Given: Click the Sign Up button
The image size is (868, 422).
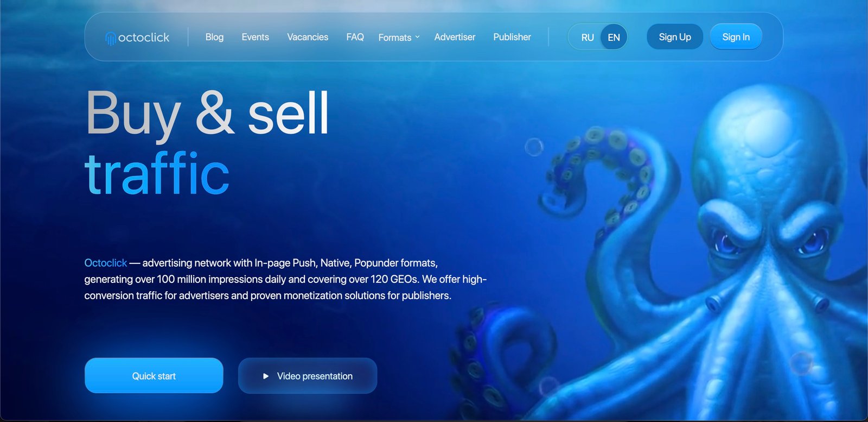Looking at the screenshot, I should 675,37.
